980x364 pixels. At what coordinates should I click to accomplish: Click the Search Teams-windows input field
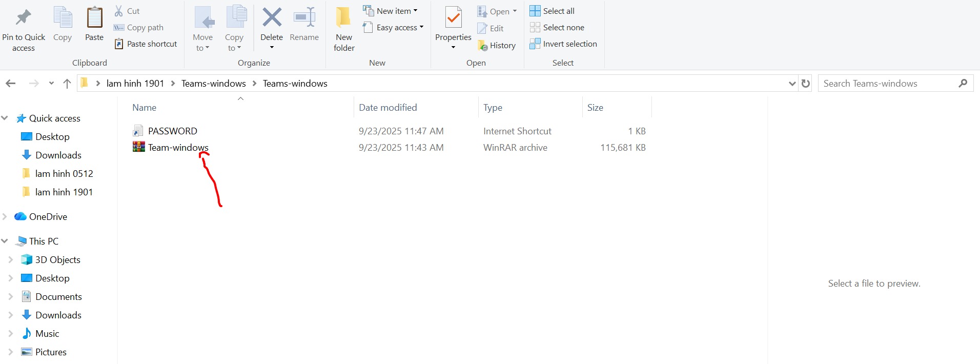click(x=888, y=84)
